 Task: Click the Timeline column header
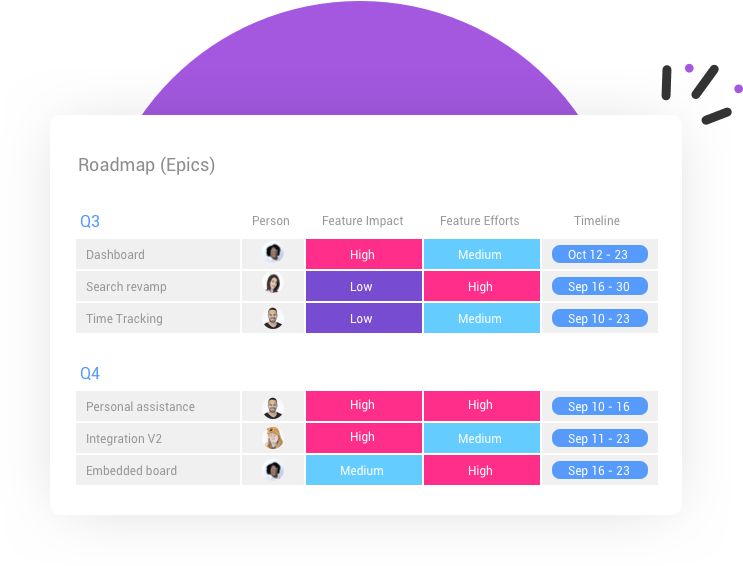coord(597,221)
